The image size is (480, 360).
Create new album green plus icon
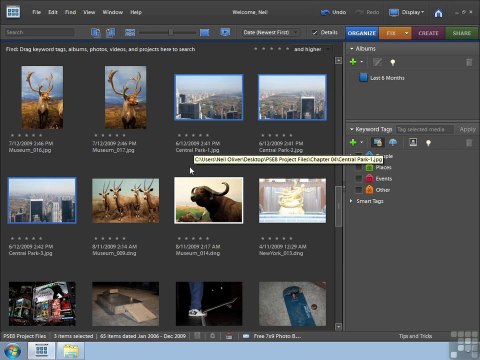pyautogui.click(x=353, y=62)
